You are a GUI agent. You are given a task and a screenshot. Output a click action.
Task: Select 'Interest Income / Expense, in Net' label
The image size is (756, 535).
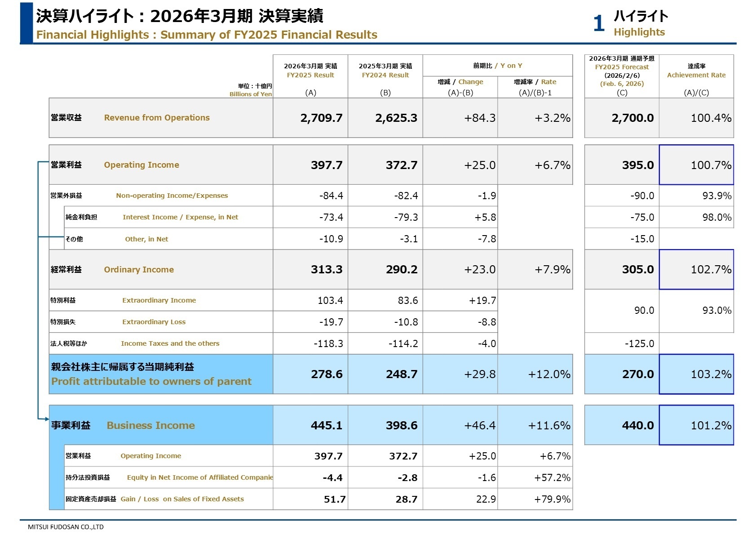181,217
